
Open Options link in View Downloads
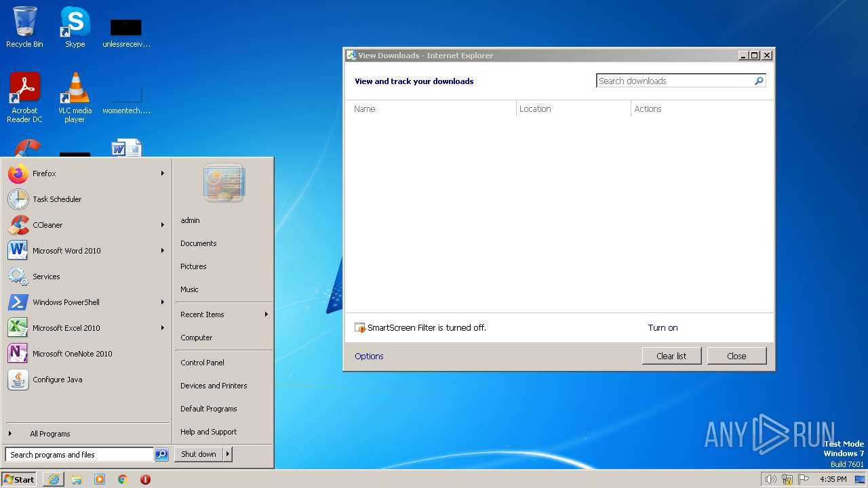(369, 356)
